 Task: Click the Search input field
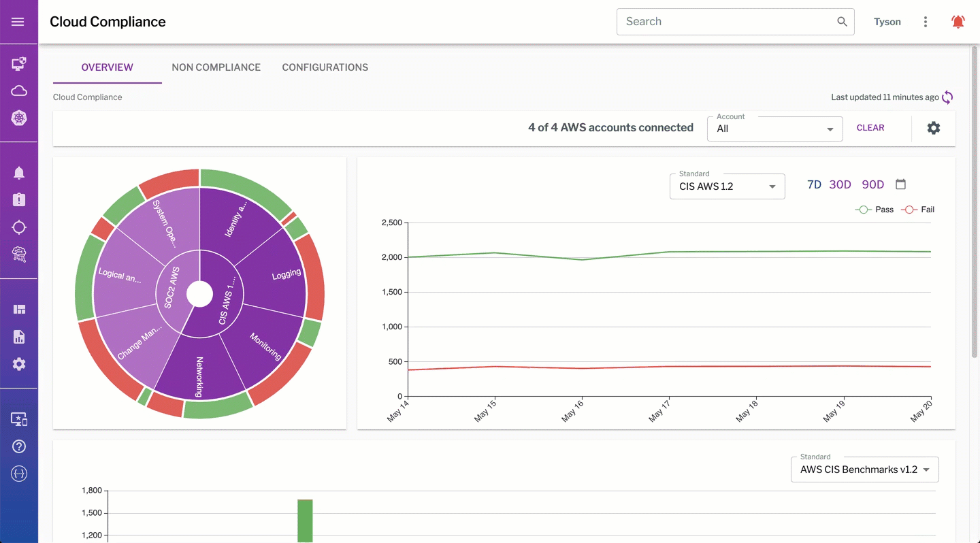pyautogui.click(x=735, y=22)
